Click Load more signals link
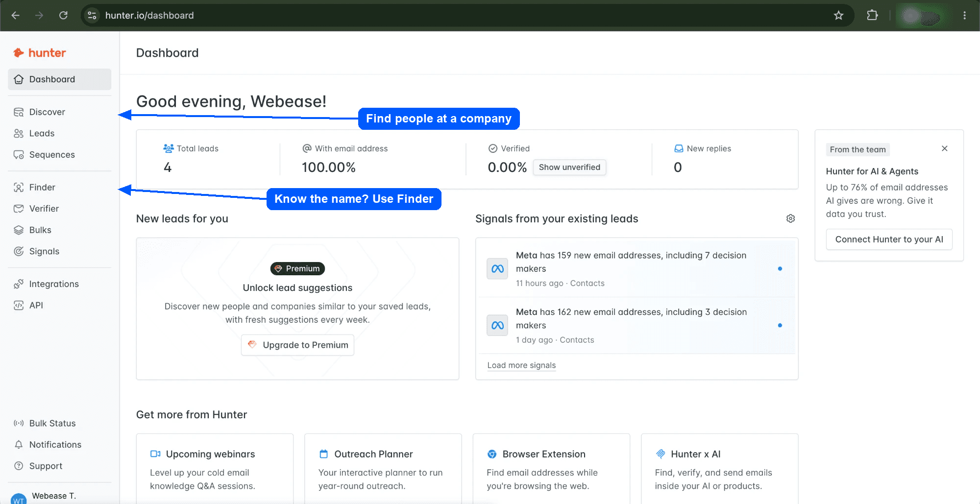 (x=521, y=365)
